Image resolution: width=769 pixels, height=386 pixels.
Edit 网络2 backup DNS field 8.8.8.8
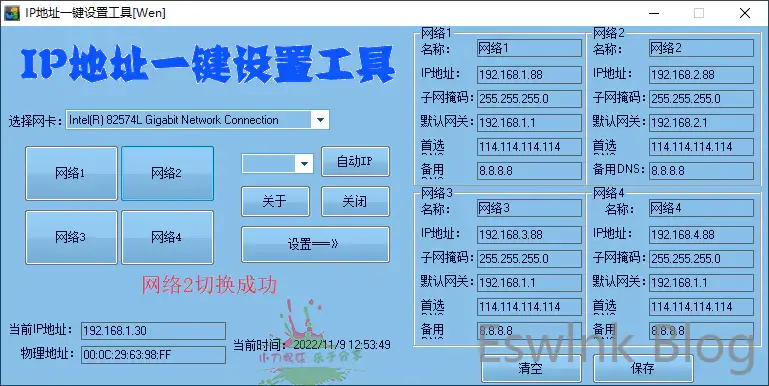701,171
